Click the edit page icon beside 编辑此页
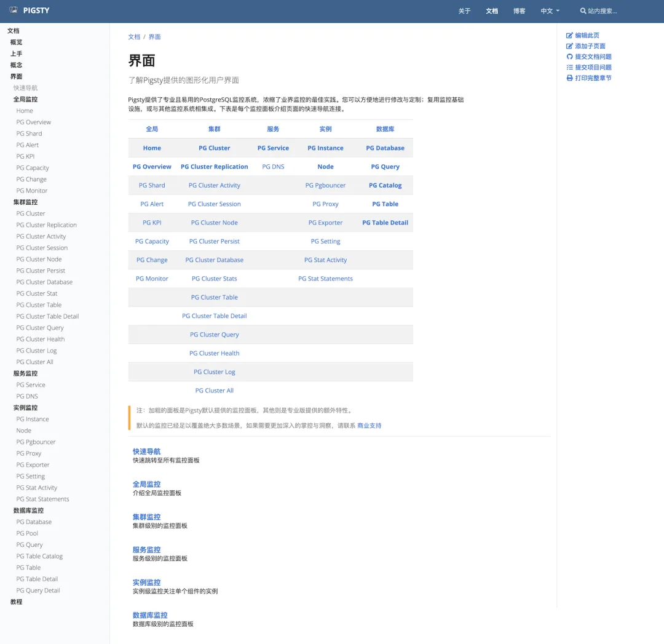This screenshot has width=664, height=644. (569, 36)
